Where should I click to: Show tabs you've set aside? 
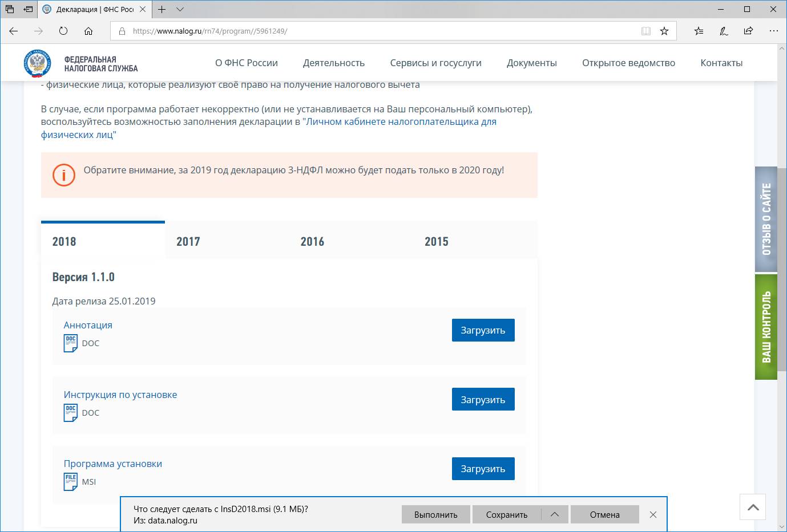tap(10, 9)
